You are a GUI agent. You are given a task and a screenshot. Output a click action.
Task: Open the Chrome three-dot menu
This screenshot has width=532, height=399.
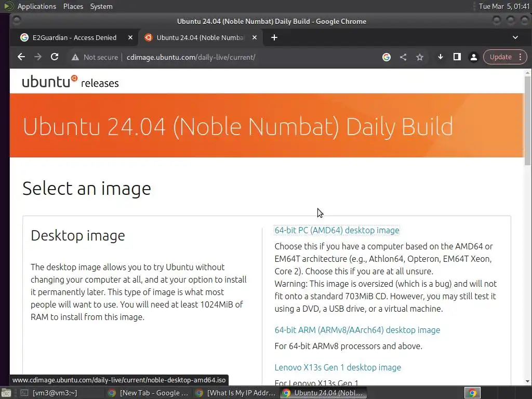pos(520,57)
